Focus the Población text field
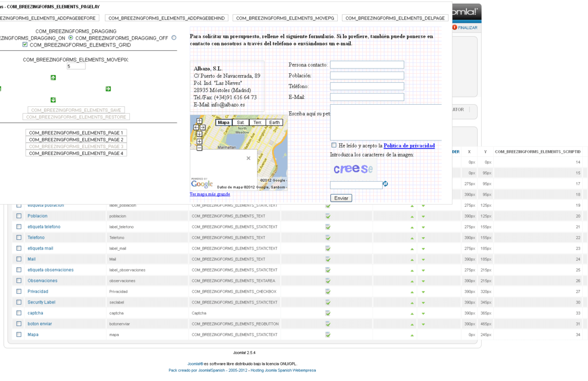The width and height of the screenshot is (588, 381). 367,75
